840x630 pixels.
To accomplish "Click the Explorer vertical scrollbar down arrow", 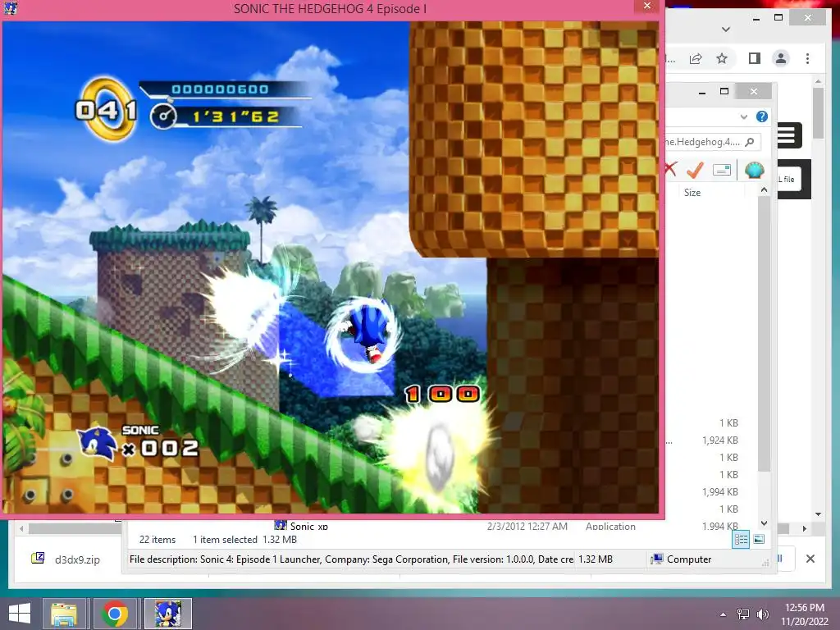I will click(764, 523).
